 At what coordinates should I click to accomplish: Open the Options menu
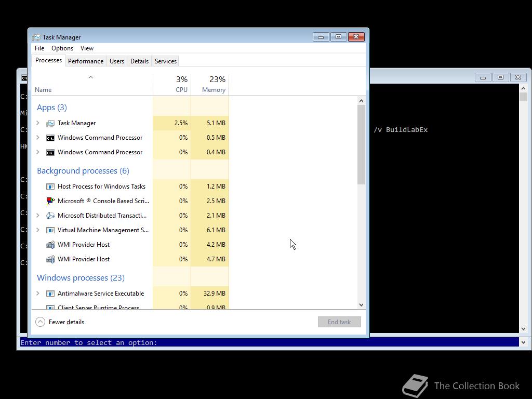(x=62, y=48)
